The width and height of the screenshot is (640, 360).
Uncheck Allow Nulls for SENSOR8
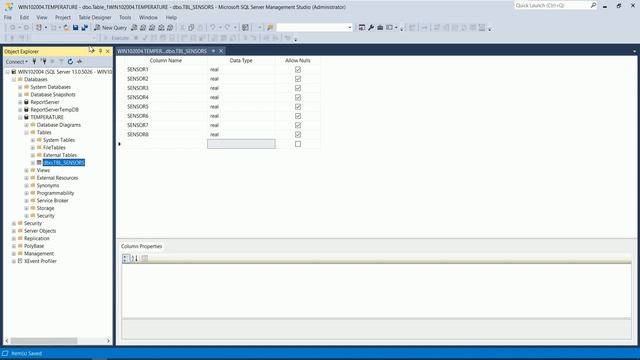tap(298, 134)
